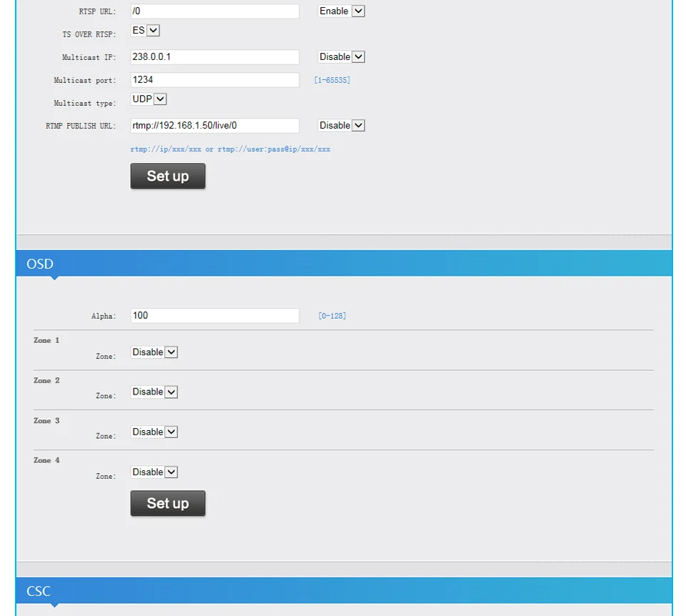Click the rtmp://ip/xxx/xxx format hint text

[230, 149]
